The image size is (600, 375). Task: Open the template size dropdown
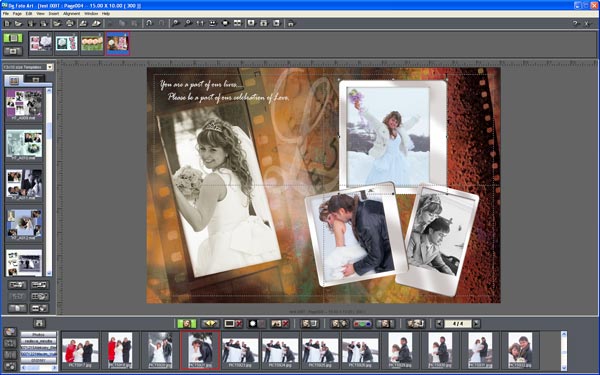coord(50,67)
